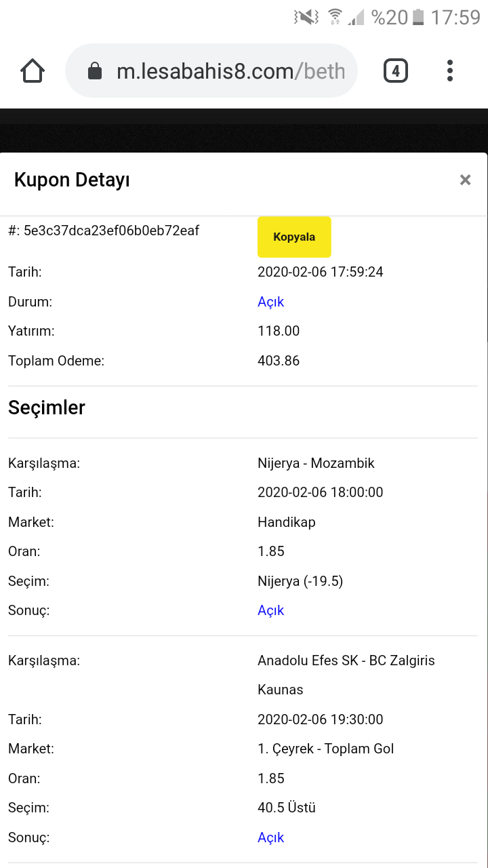Tap the Seçimler section heading
The width and height of the screenshot is (488, 868).
coord(47,408)
